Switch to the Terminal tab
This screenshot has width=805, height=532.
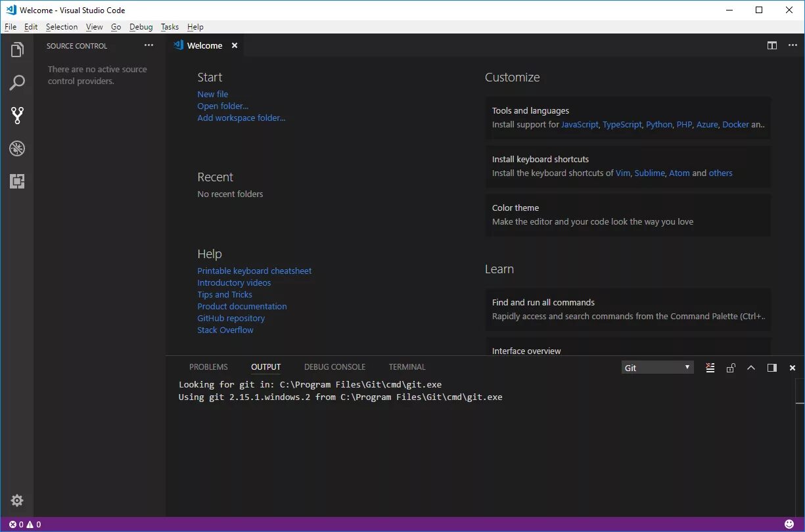click(407, 367)
